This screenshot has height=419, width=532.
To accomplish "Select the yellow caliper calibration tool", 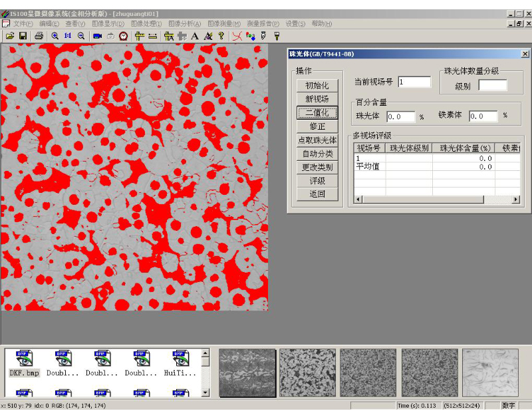I will coord(140,36).
